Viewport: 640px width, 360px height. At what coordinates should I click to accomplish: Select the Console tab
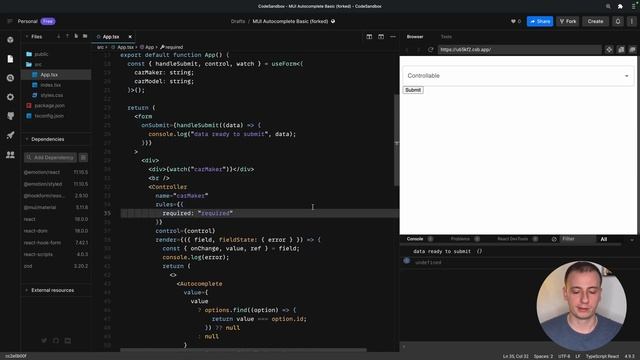tap(415, 239)
